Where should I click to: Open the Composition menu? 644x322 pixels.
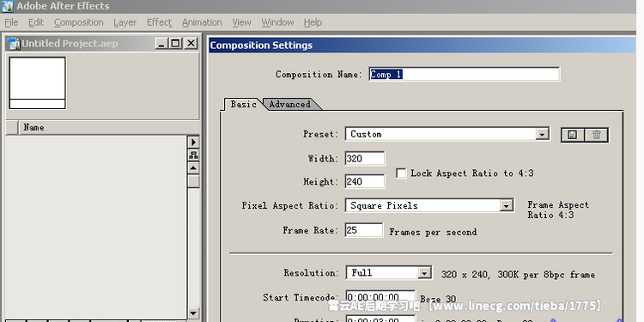(79, 22)
